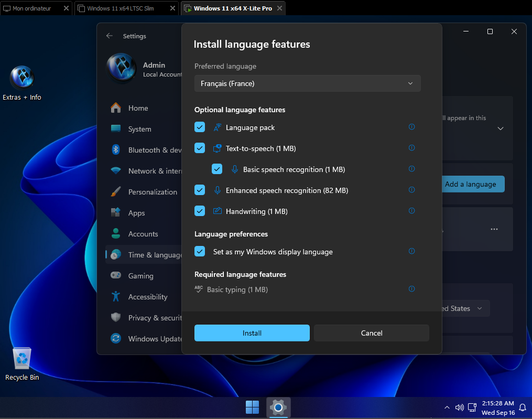Click the Home icon in Settings sidebar
This screenshot has height=419, width=532.
(116, 108)
